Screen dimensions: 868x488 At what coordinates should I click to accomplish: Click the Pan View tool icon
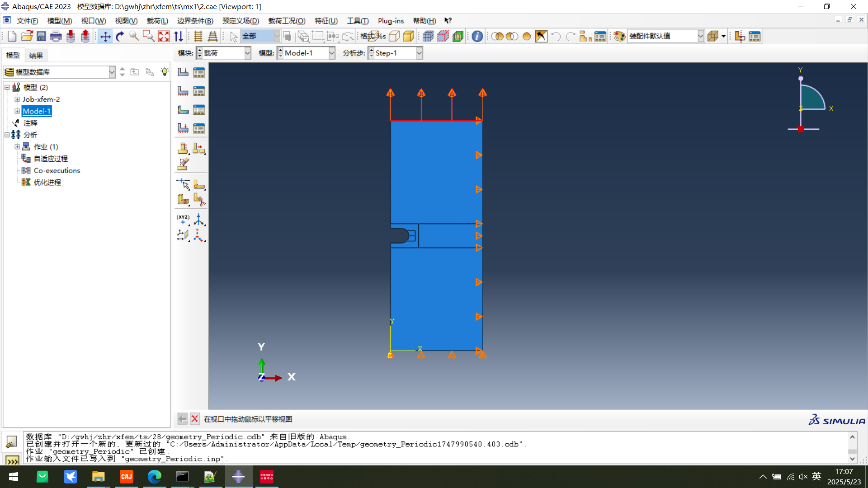pos(105,37)
